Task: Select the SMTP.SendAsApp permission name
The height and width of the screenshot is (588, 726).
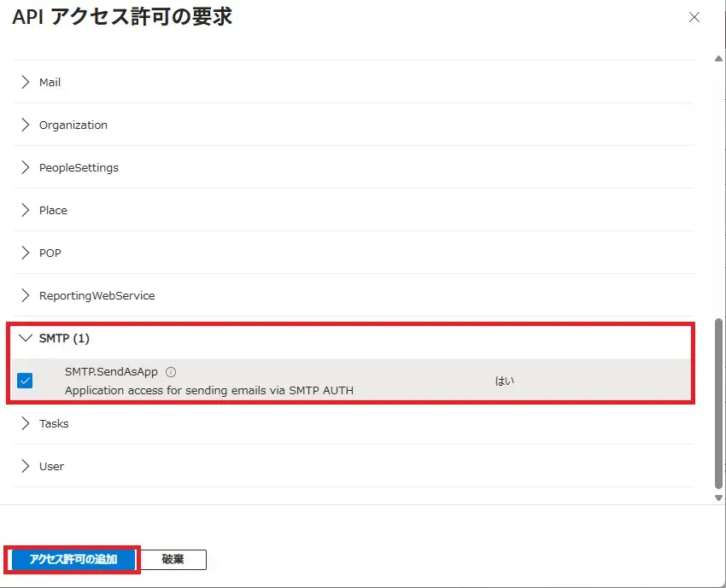Action: coord(111,372)
